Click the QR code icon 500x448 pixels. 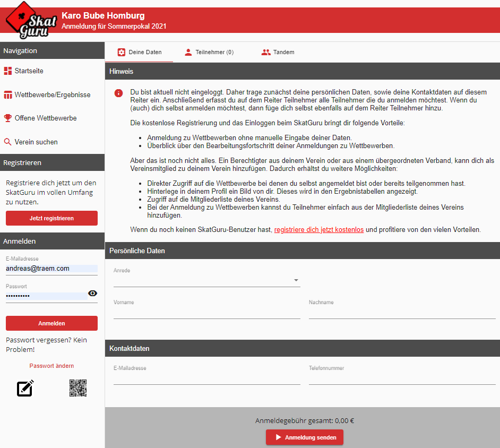[x=78, y=388]
